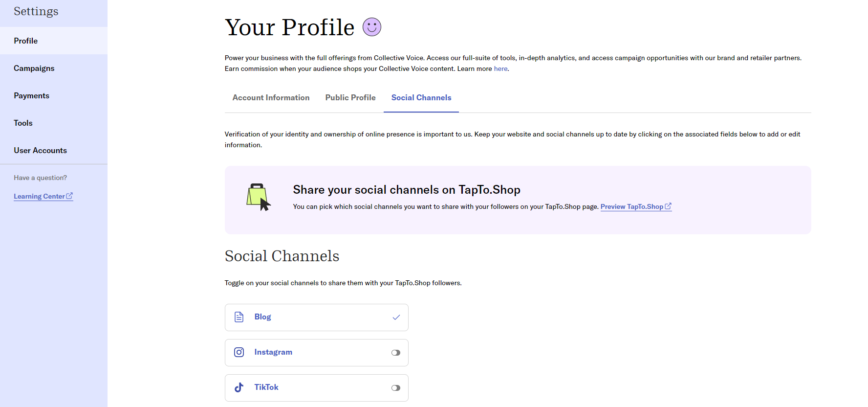Click the Settings sidebar heading
The height and width of the screenshot is (407, 868).
[x=36, y=11]
